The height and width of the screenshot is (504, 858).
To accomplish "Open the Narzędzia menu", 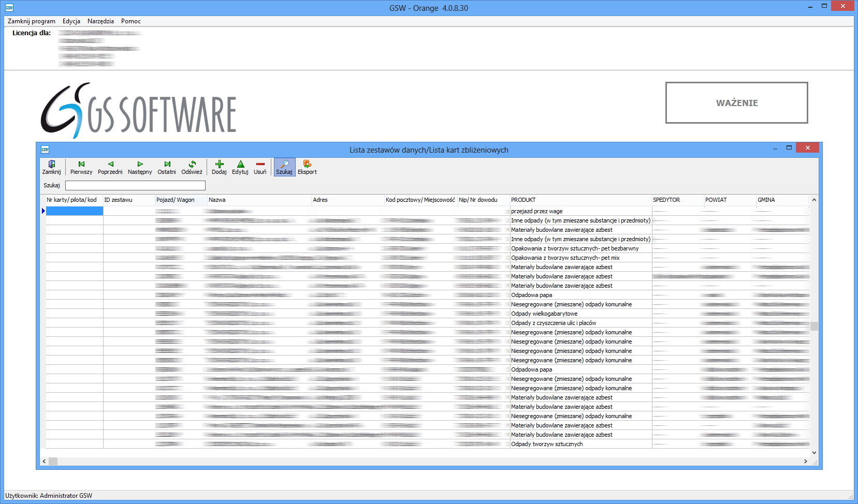I will [100, 21].
